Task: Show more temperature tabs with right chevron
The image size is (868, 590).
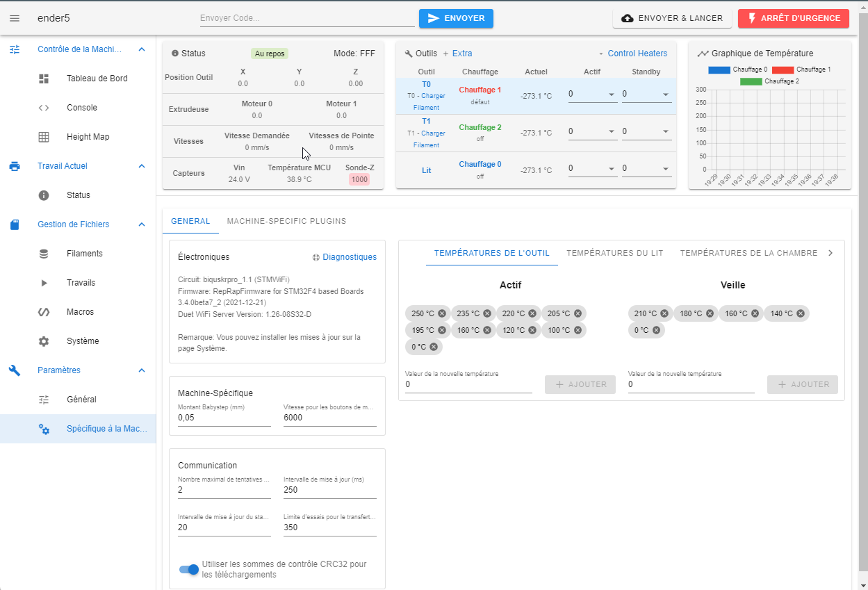Action: click(x=830, y=253)
